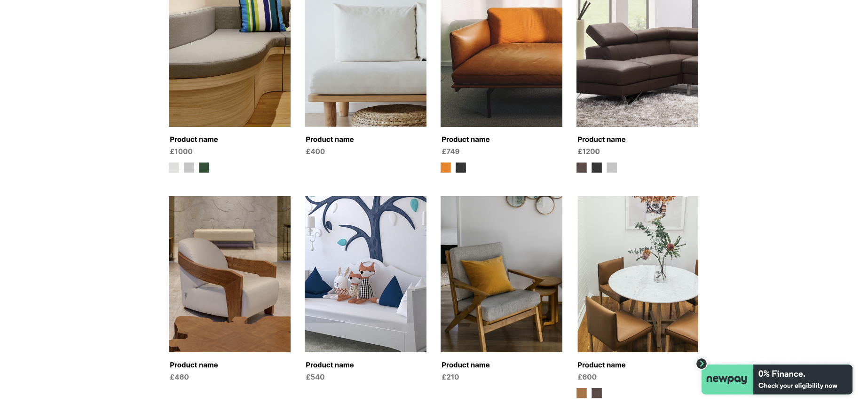Select the tan swatch under £600 dining set
Image resolution: width=868 pixels, height=404 pixels.
(x=582, y=393)
